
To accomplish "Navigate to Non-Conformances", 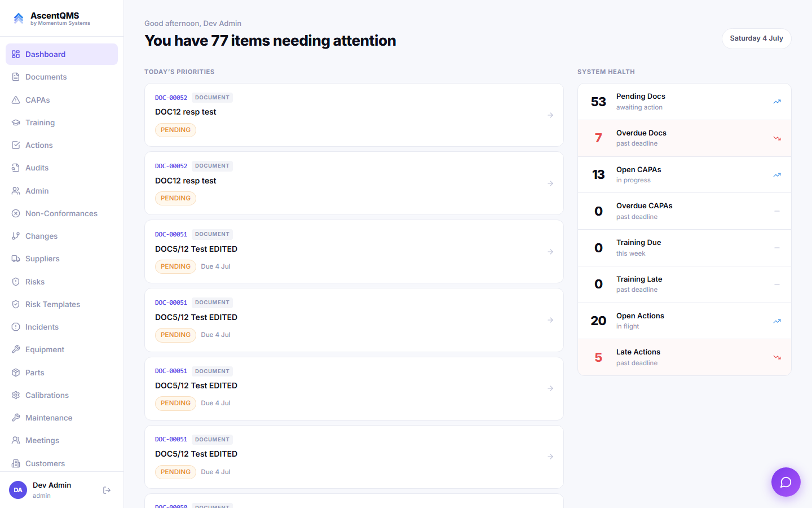I will tap(61, 213).
